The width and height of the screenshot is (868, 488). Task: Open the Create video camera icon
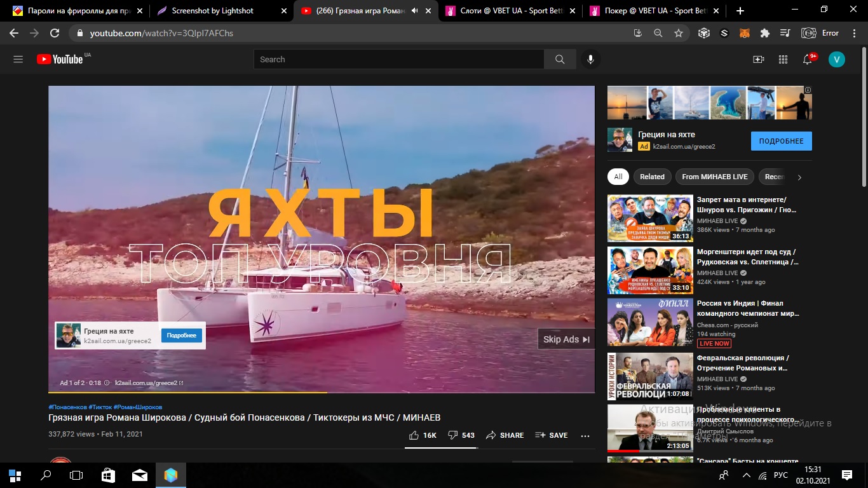click(758, 59)
